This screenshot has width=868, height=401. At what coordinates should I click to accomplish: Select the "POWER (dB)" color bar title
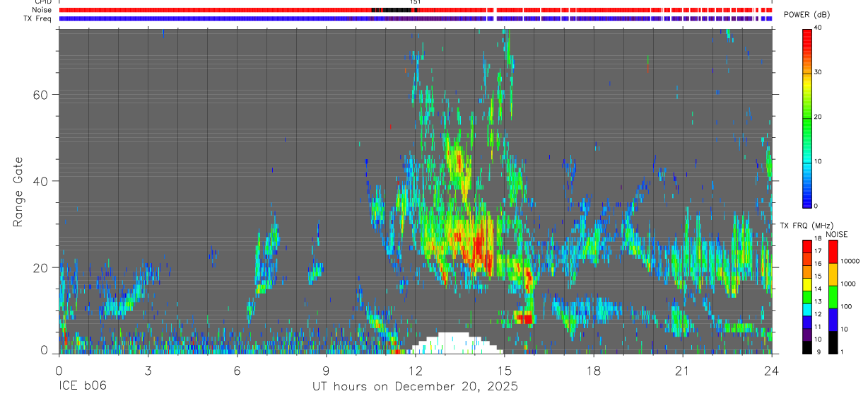click(x=807, y=15)
